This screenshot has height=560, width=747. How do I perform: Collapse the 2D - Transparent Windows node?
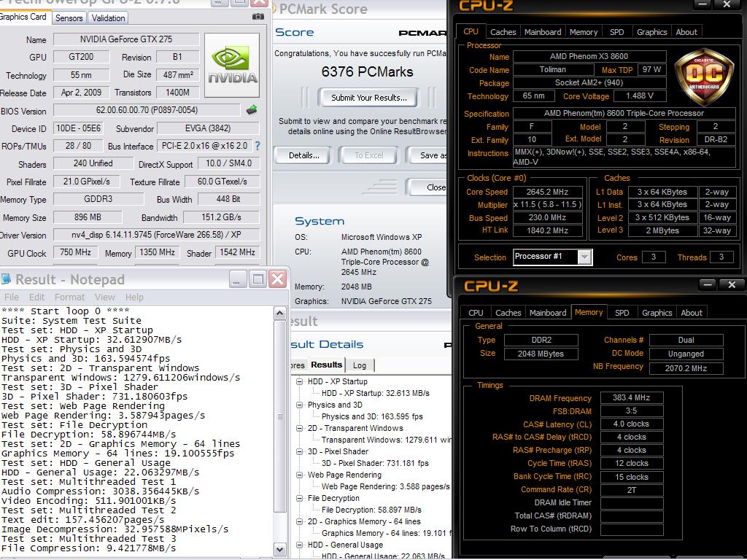pyautogui.click(x=299, y=428)
